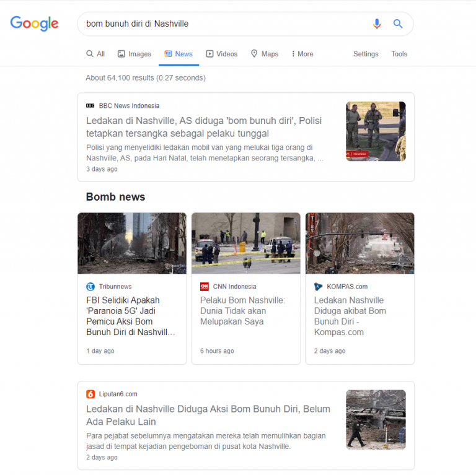Click the Tribunnews source name
Viewport: 476px width, 475px height.
115,287
